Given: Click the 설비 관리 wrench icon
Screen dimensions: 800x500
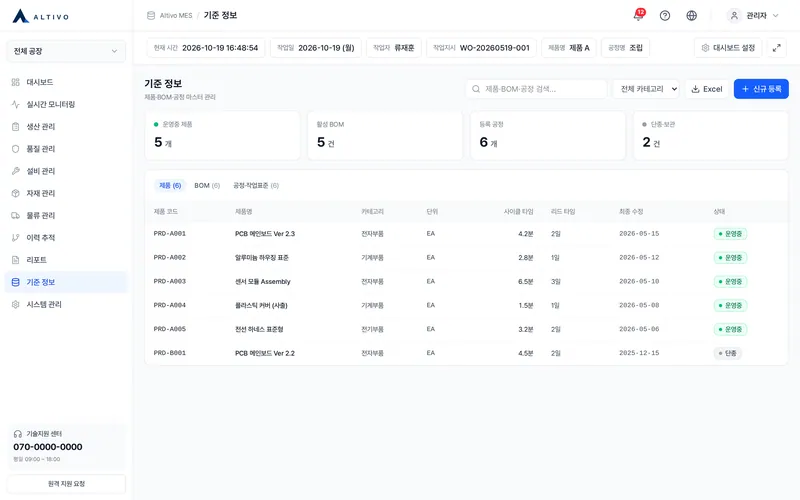Looking at the screenshot, I should point(16,171).
